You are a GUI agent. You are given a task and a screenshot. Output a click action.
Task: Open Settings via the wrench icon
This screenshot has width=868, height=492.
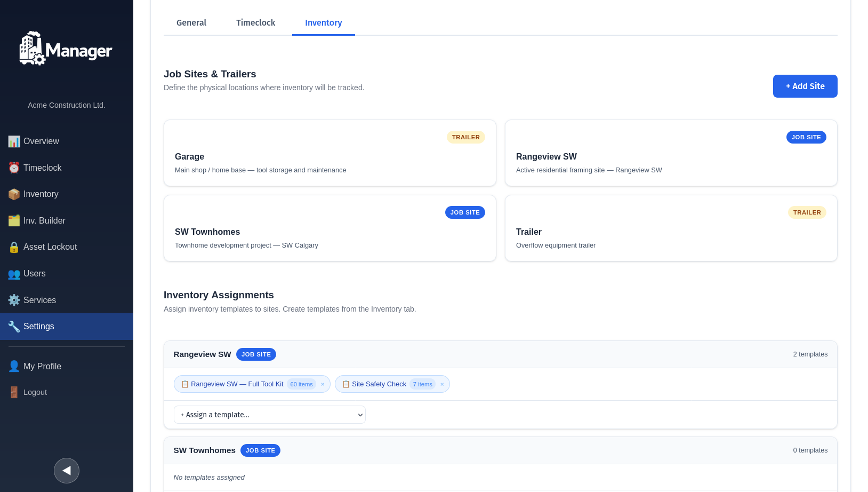pyautogui.click(x=14, y=326)
